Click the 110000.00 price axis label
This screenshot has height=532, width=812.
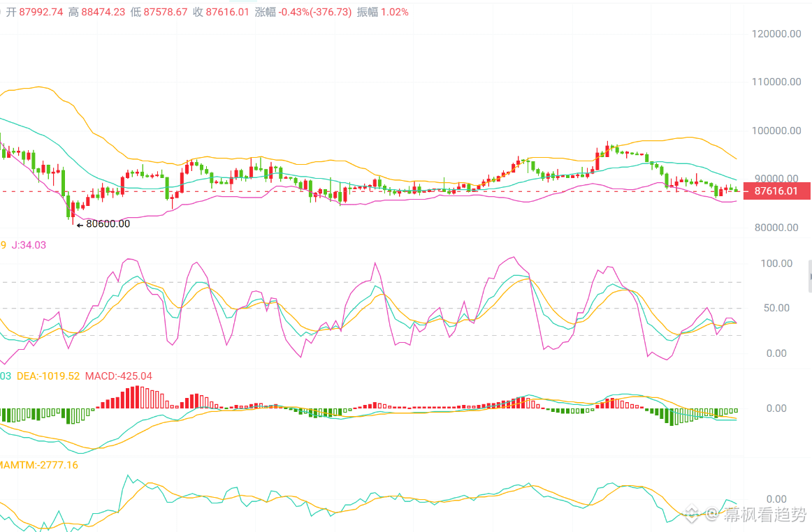click(776, 82)
